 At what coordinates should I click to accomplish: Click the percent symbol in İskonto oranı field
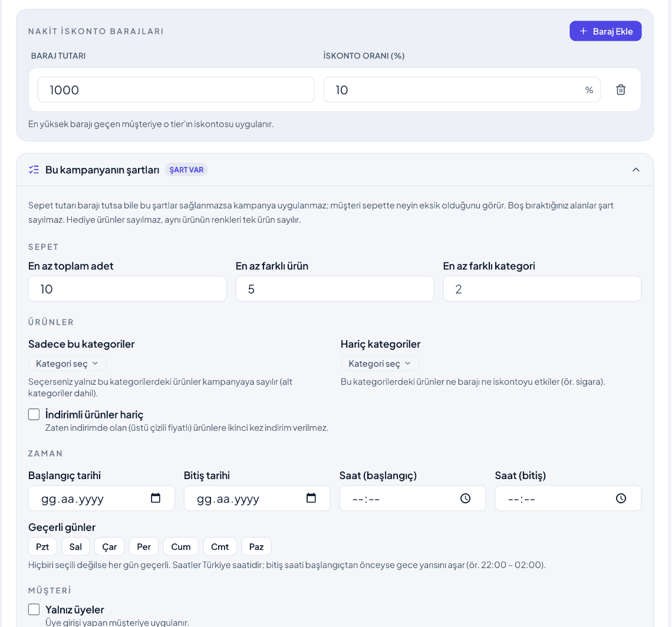589,90
